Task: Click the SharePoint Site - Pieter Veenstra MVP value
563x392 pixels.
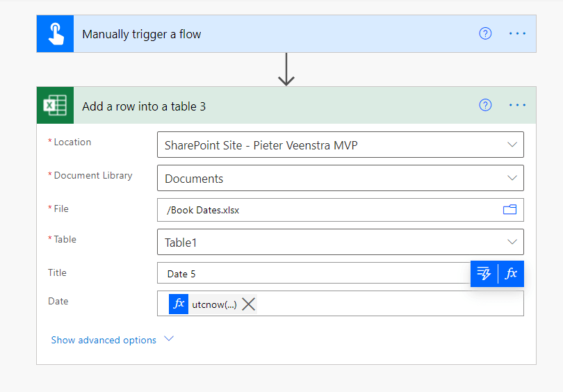Action: 261,145
